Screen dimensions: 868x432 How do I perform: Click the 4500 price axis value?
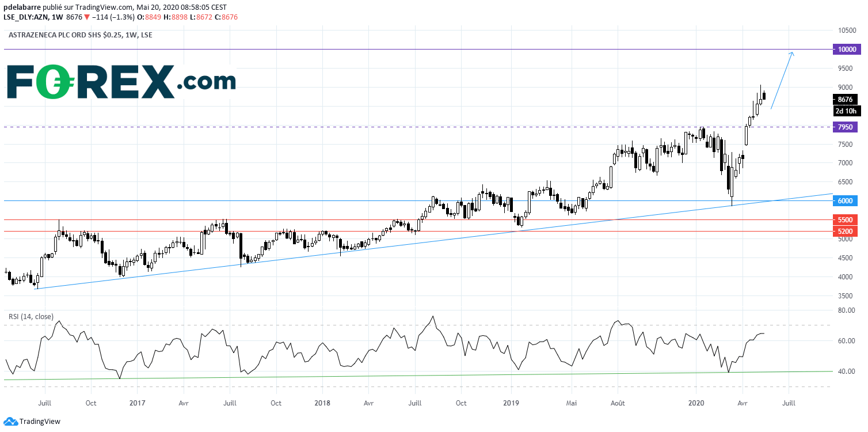846,258
